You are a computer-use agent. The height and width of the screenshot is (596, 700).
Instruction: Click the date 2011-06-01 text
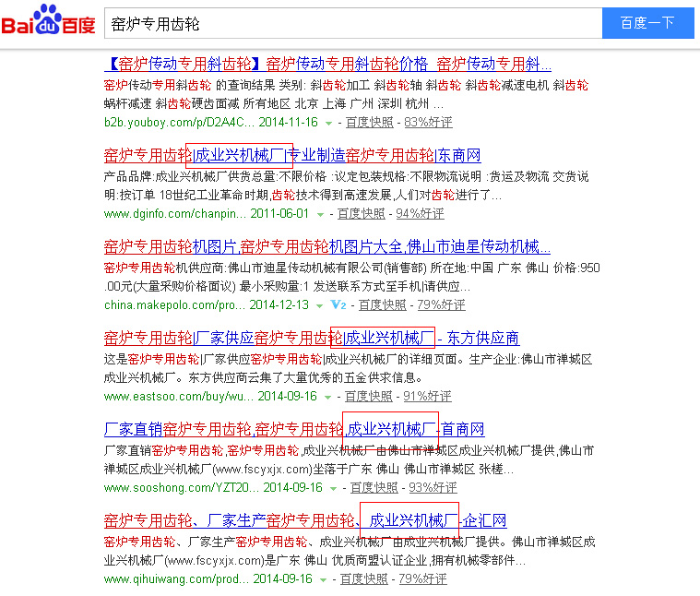(279, 214)
